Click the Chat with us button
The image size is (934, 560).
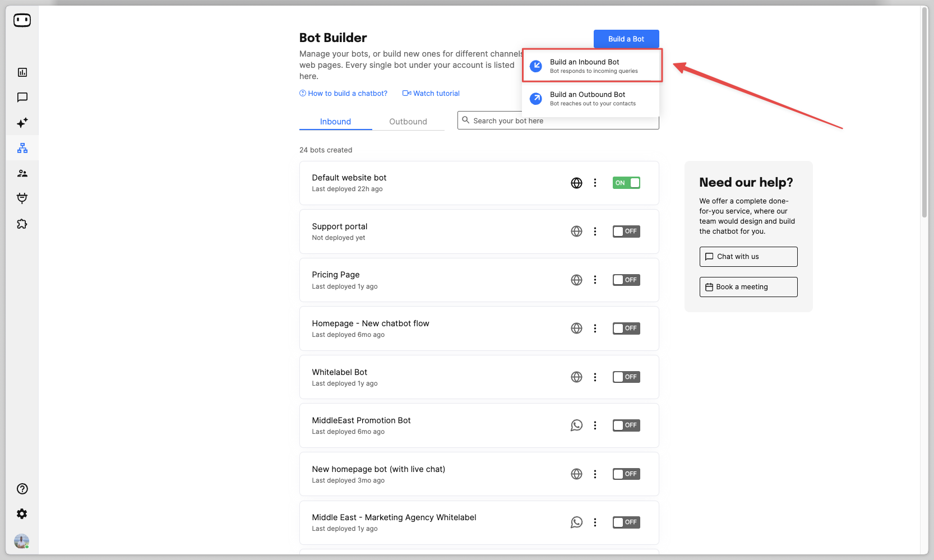click(x=748, y=257)
